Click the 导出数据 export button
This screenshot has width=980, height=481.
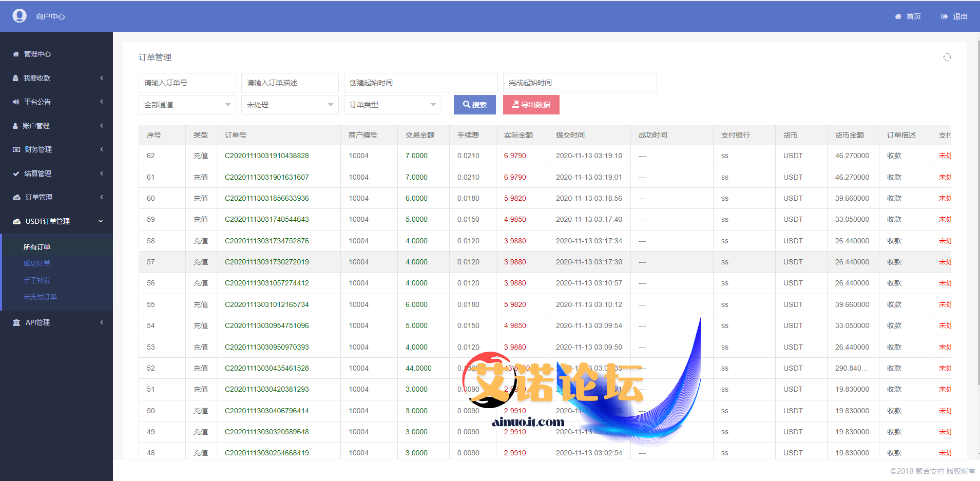531,105
